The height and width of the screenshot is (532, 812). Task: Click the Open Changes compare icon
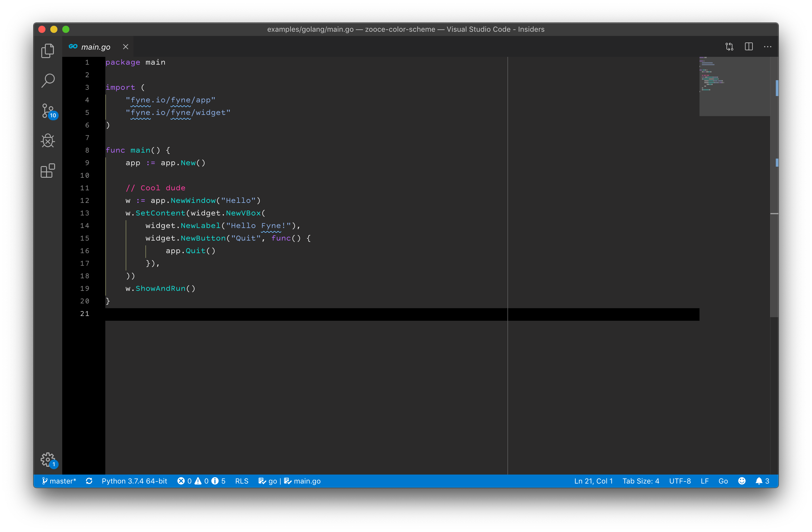729,47
